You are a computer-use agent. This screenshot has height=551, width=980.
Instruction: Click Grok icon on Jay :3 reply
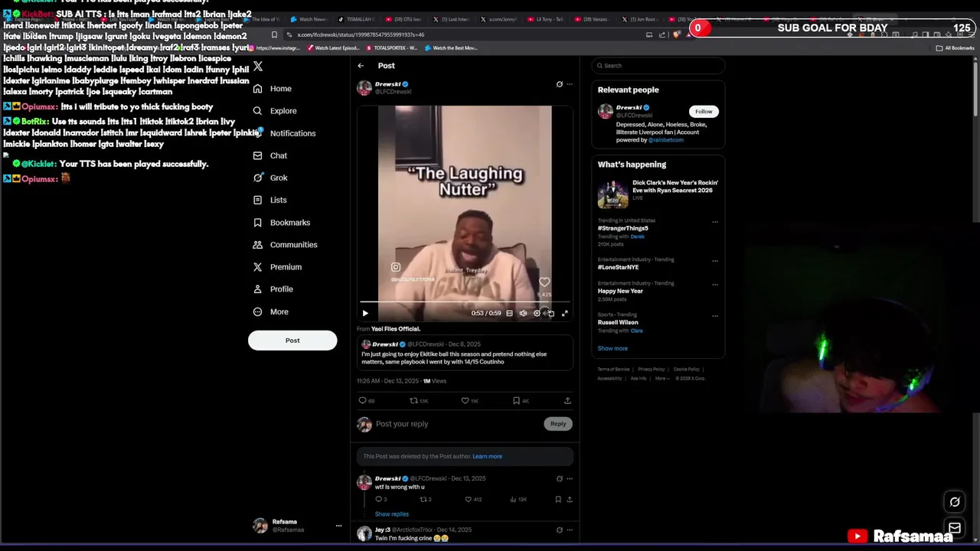[x=559, y=530]
